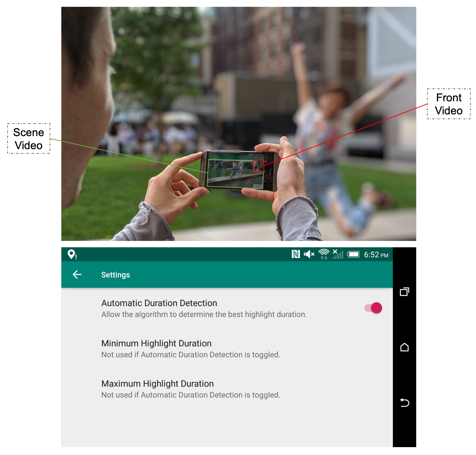The image size is (476, 455).
Task: Tap the back arrow in Settings header
Action: [x=77, y=275]
